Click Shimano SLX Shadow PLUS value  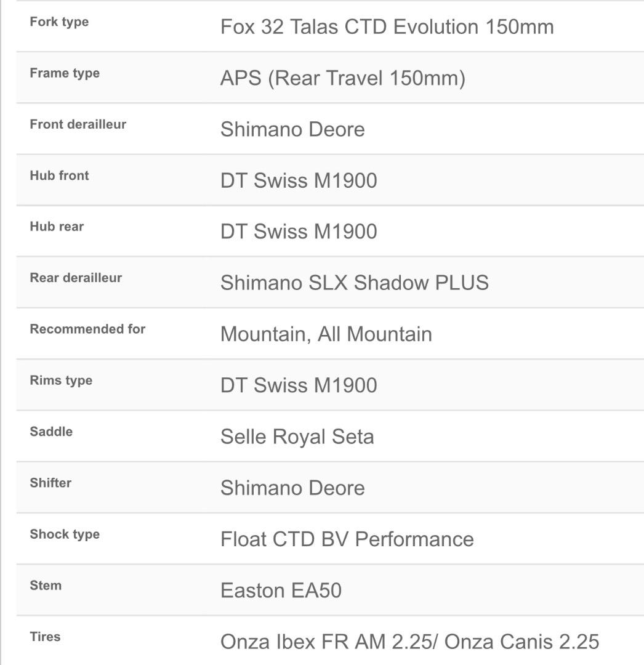coord(355,283)
